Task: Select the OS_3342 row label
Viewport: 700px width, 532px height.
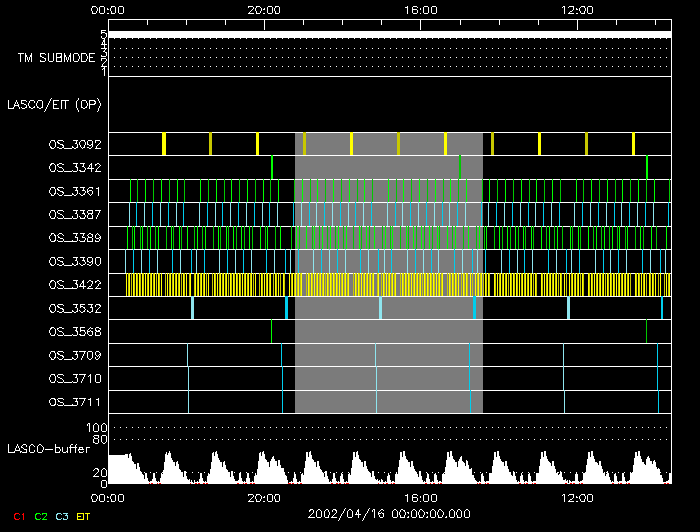Action: point(74,168)
